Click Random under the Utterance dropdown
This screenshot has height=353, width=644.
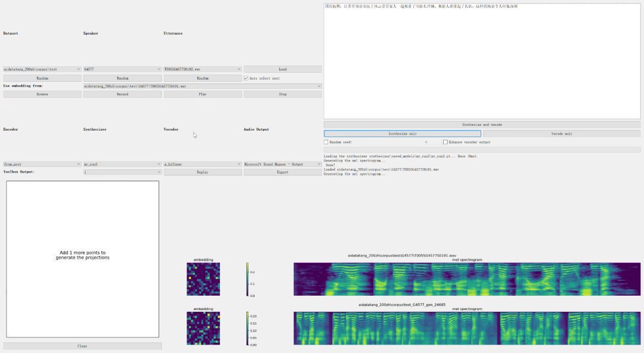pos(203,78)
